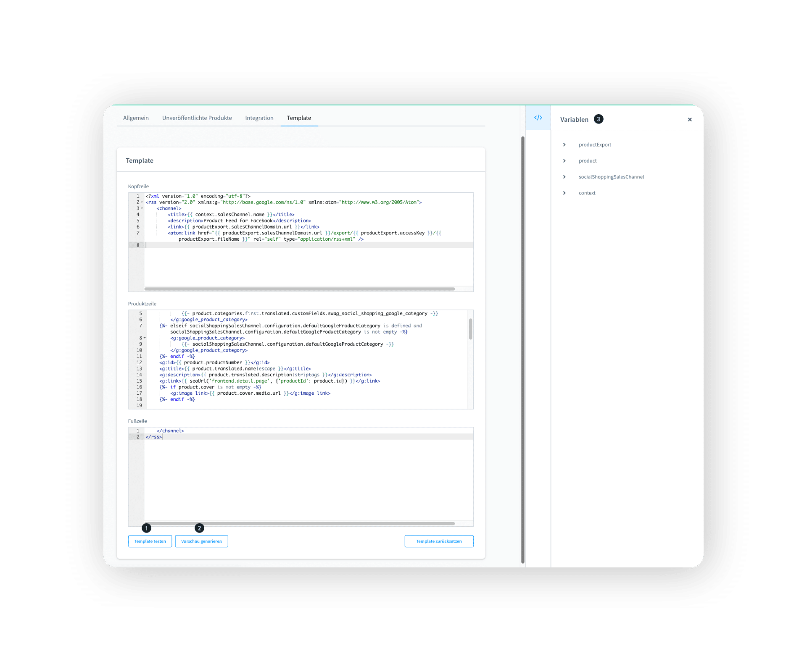
Task: Open the Integration tab
Action: tap(259, 118)
